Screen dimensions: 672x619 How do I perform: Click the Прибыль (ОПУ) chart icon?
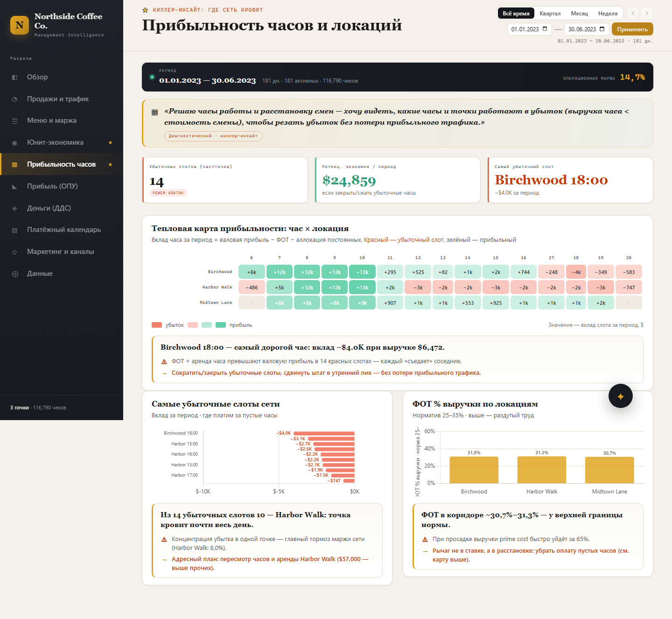[x=14, y=187]
